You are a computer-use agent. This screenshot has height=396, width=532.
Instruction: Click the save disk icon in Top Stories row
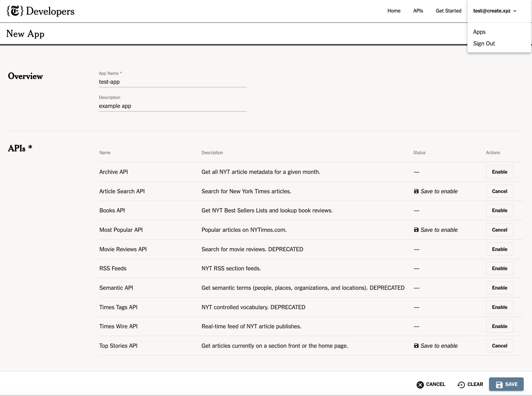(x=416, y=346)
